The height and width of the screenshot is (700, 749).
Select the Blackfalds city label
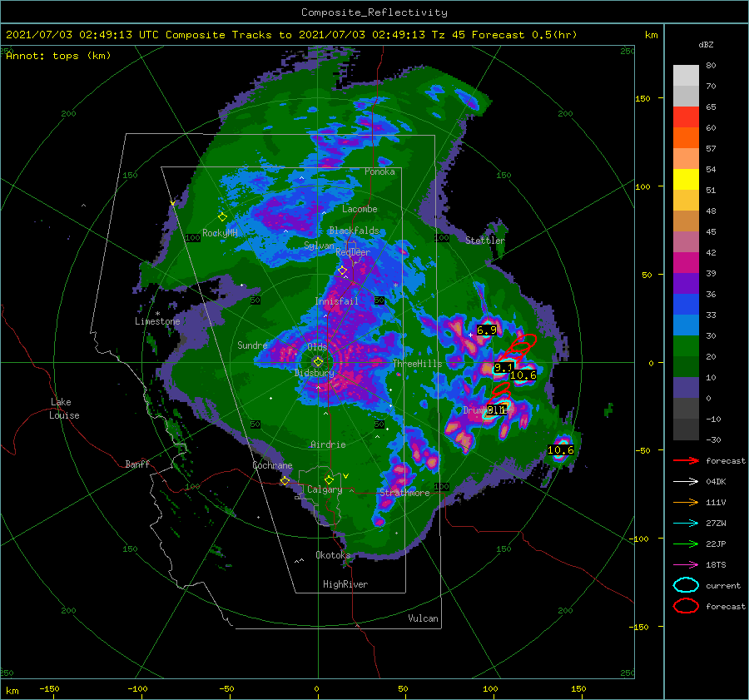pyautogui.click(x=354, y=231)
